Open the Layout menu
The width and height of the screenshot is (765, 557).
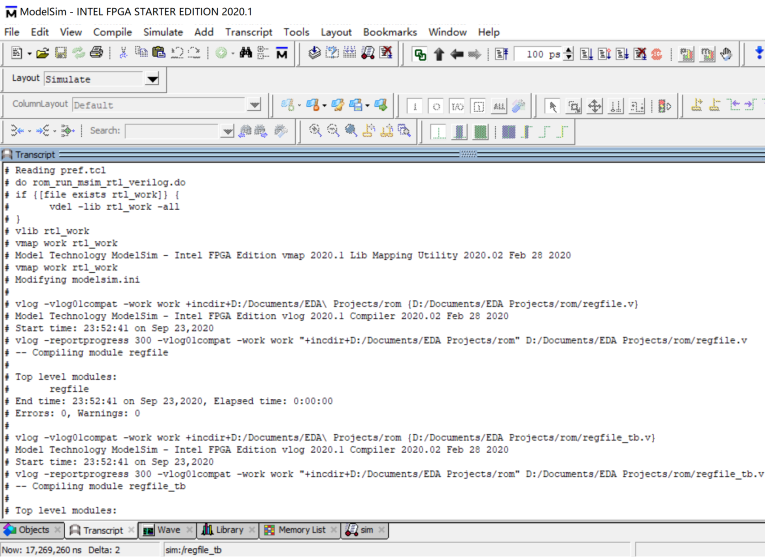[x=336, y=32]
